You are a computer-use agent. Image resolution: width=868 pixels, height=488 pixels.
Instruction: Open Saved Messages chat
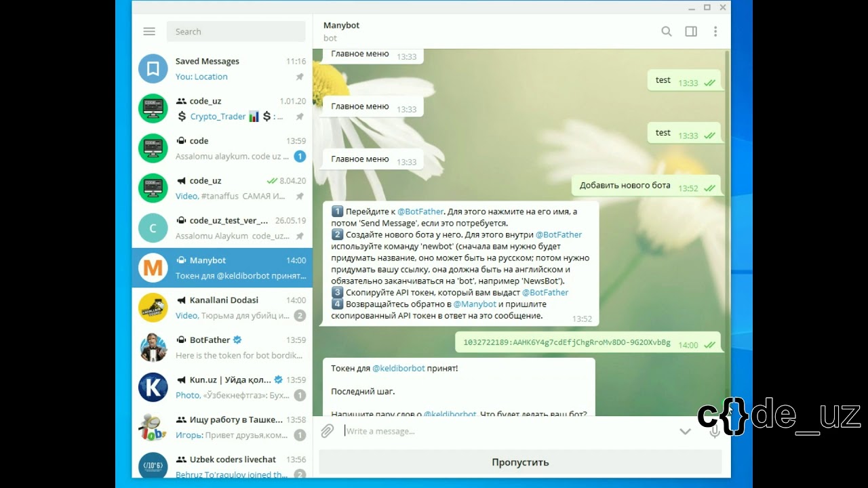(x=222, y=68)
